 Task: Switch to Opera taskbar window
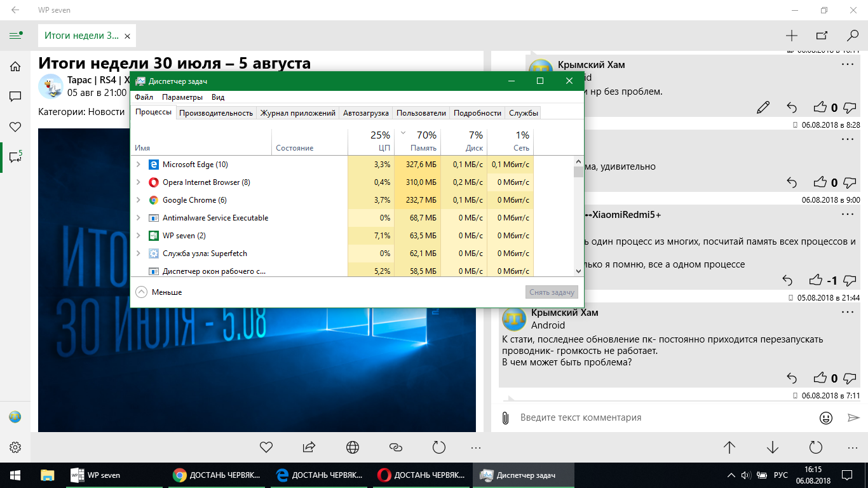tap(421, 475)
